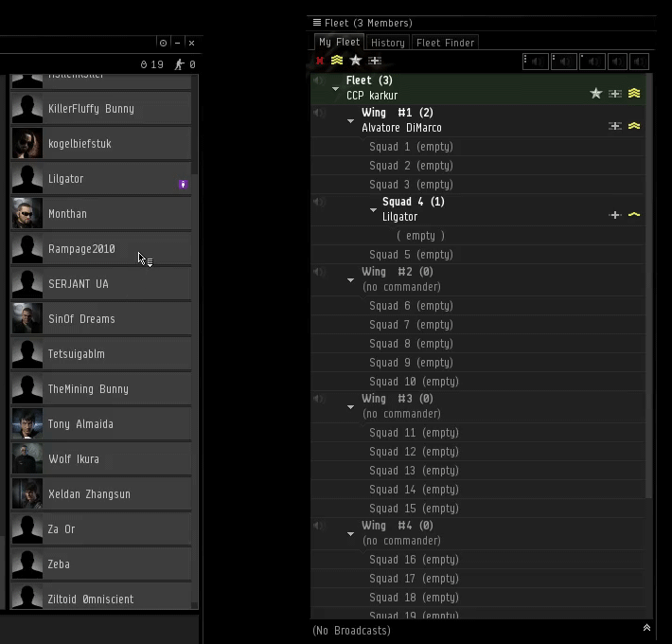Screen dimensions: 672x644
Task: Click the (No Broadcasts) status text
Action: (351, 631)
